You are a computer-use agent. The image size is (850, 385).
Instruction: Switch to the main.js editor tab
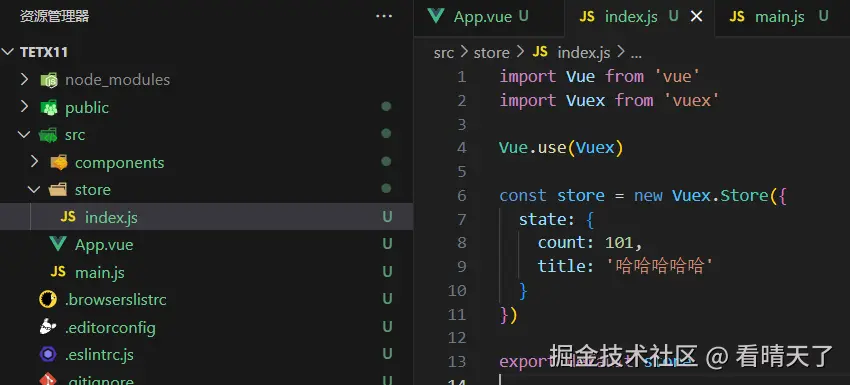[x=782, y=17]
